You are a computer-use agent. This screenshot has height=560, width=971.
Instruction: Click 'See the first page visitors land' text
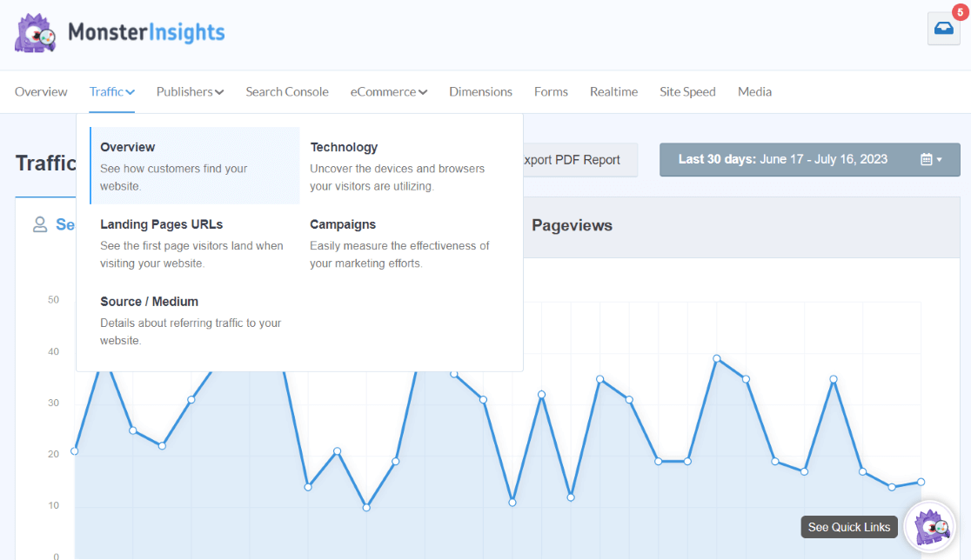point(191,254)
